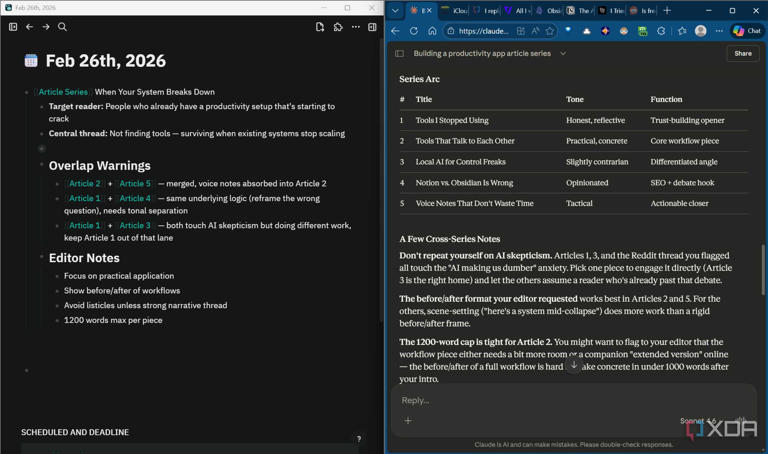Open the Article Series page link
Viewport: 768px width, 454px height.
[x=63, y=92]
